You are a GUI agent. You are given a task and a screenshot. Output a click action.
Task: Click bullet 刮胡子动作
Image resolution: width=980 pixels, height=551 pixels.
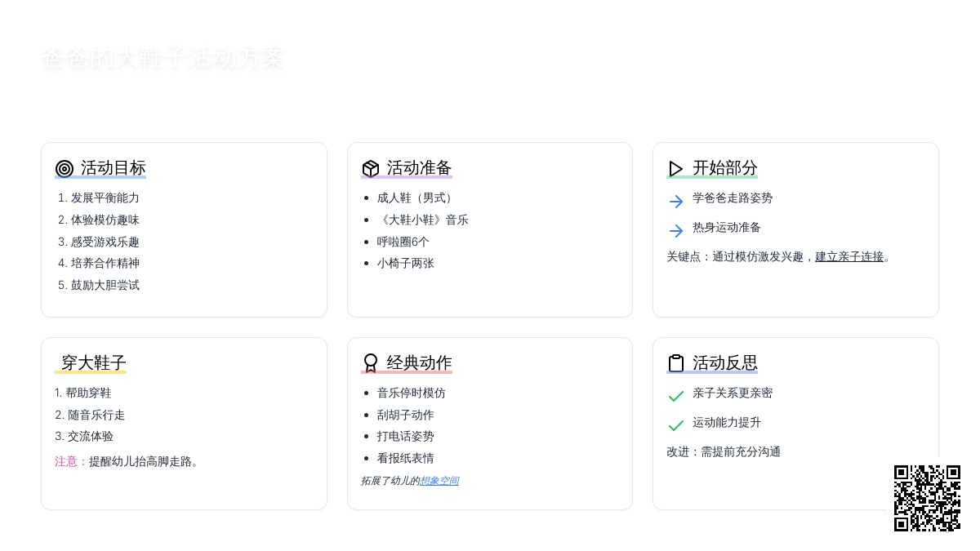coord(406,415)
